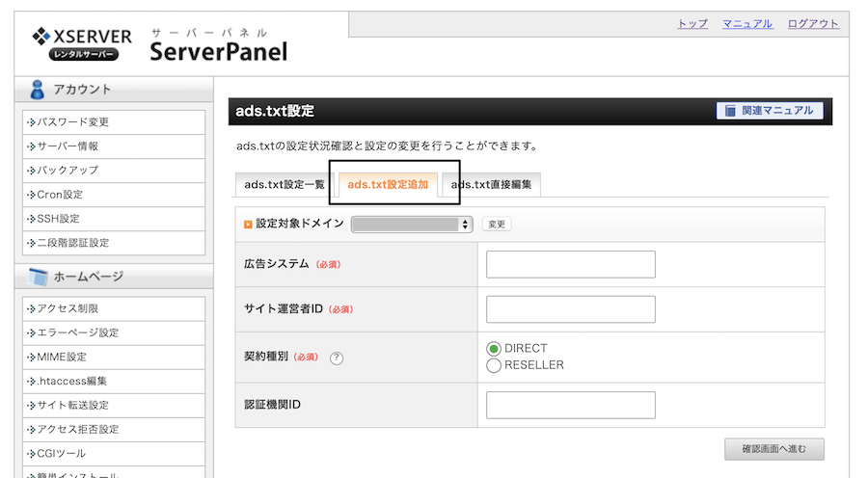
Task: Open パスワード変更 in the sidebar
Action: coord(114,122)
